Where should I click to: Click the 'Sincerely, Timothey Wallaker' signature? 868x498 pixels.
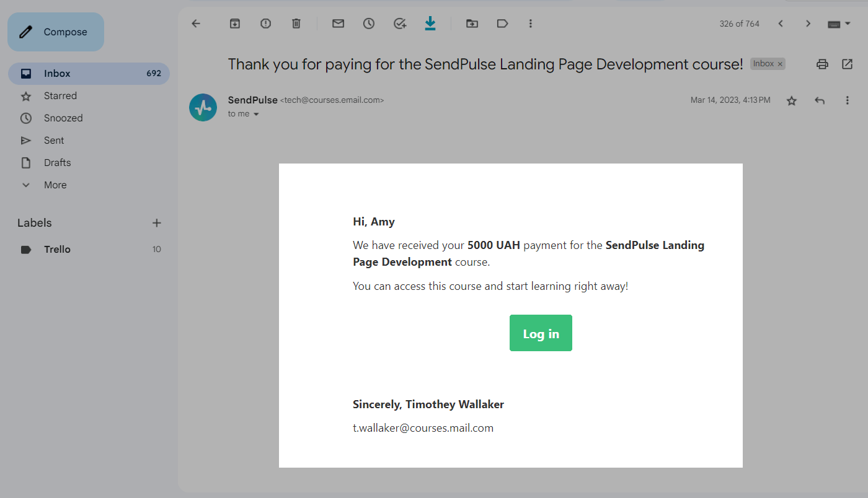[428, 404]
